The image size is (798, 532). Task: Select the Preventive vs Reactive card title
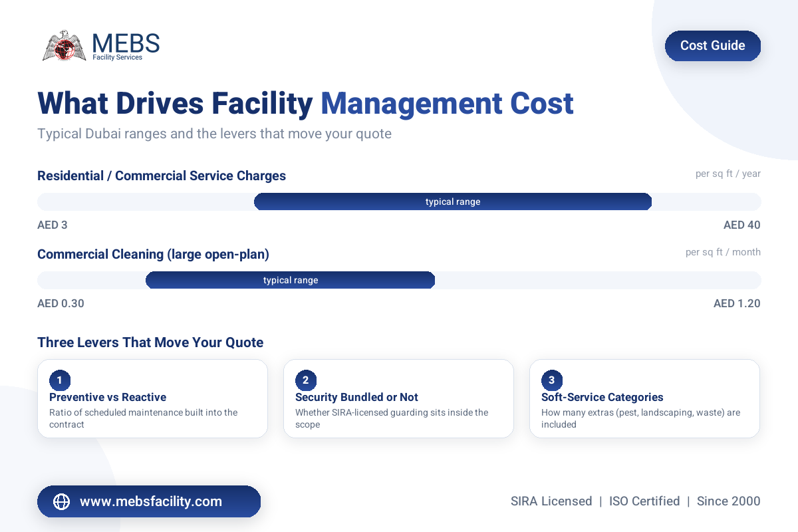coord(108,397)
